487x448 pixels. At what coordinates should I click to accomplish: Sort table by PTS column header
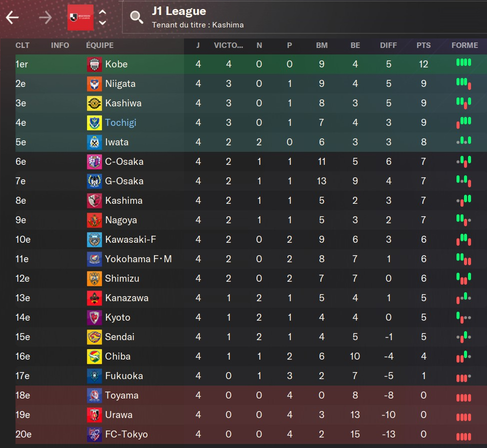[x=423, y=45]
